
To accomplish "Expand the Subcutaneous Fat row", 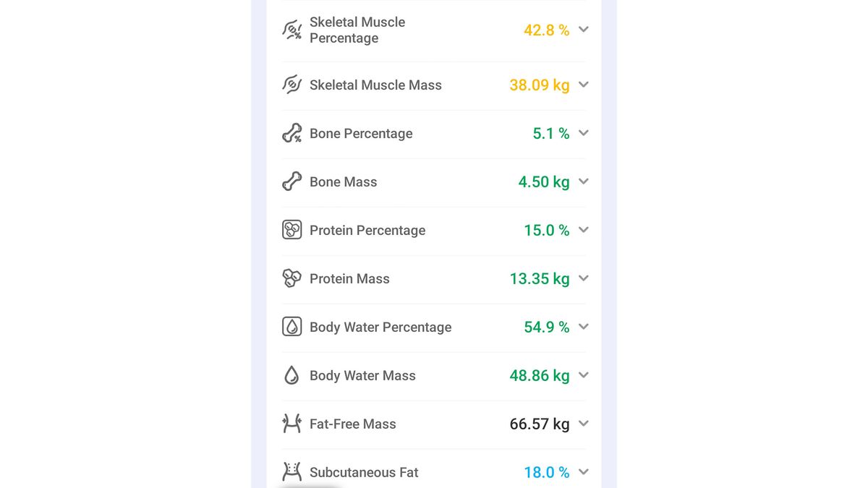I will pyautogui.click(x=584, y=471).
